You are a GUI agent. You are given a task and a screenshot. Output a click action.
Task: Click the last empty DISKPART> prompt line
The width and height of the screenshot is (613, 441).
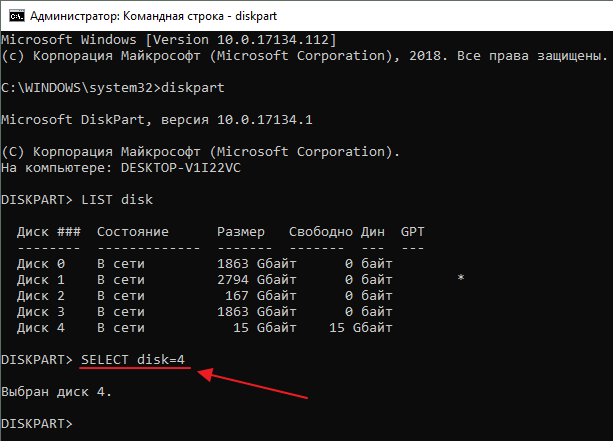point(37,424)
